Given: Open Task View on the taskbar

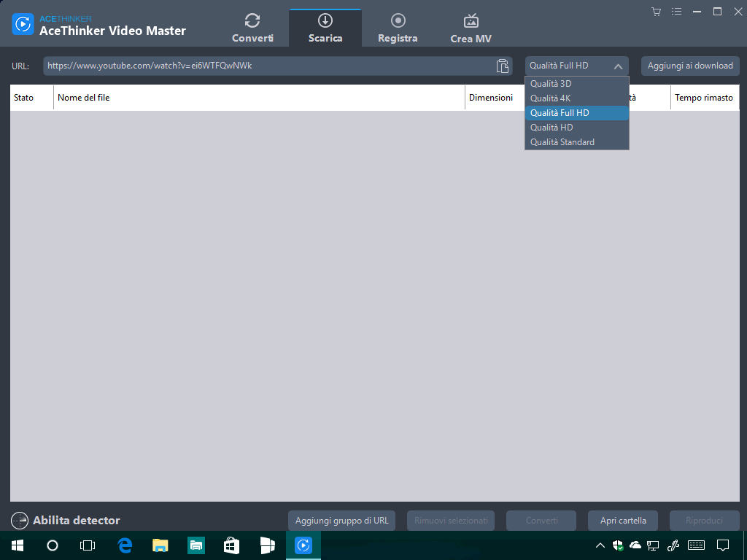Looking at the screenshot, I should [x=88, y=545].
